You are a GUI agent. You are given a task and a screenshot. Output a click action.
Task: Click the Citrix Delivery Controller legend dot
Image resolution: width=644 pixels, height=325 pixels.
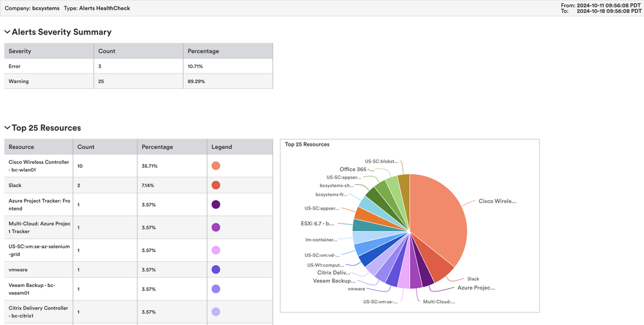[215, 312]
